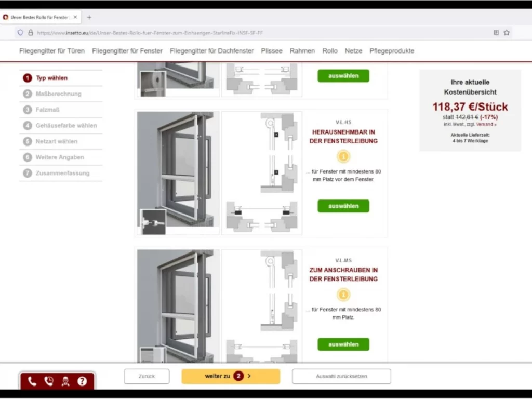Click the shield tracking protection icon
The width and height of the screenshot is (532, 399).
point(20,32)
